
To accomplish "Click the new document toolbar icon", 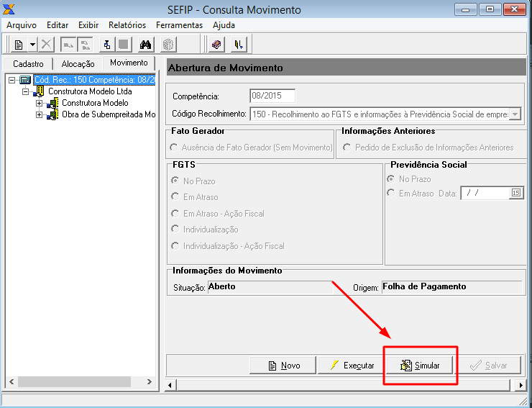I will pyautogui.click(x=19, y=45).
